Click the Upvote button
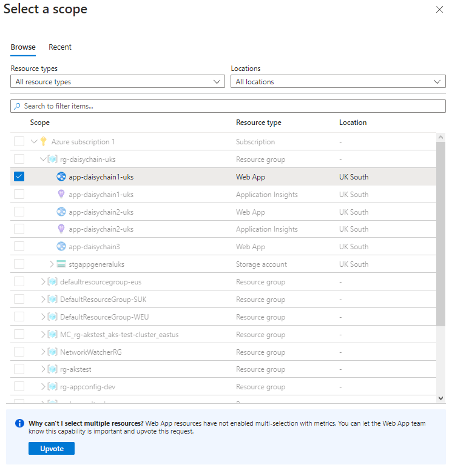The width and height of the screenshot is (452, 476). [x=52, y=448]
